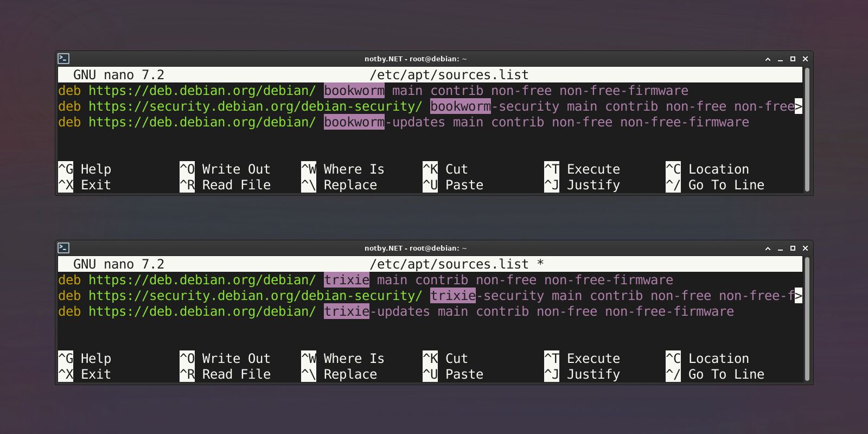This screenshot has height=434, width=868.
Task: Click ^W Where Is in top nano
Action: 343,169
